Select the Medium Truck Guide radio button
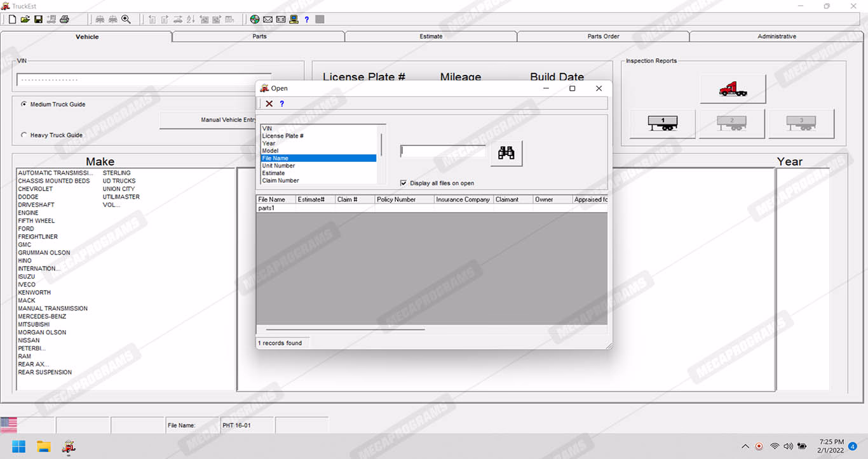The image size is (868, 459). [24, 104]
